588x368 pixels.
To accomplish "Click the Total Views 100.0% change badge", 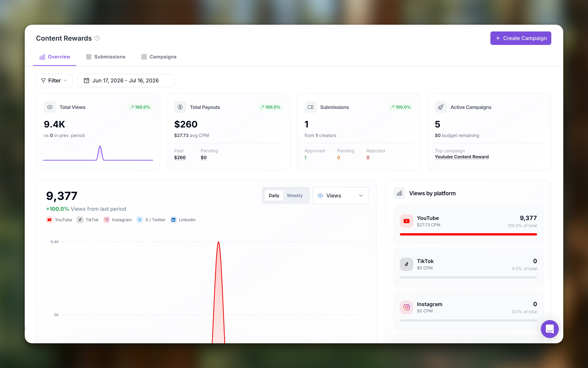I will [x=140, y=107].
